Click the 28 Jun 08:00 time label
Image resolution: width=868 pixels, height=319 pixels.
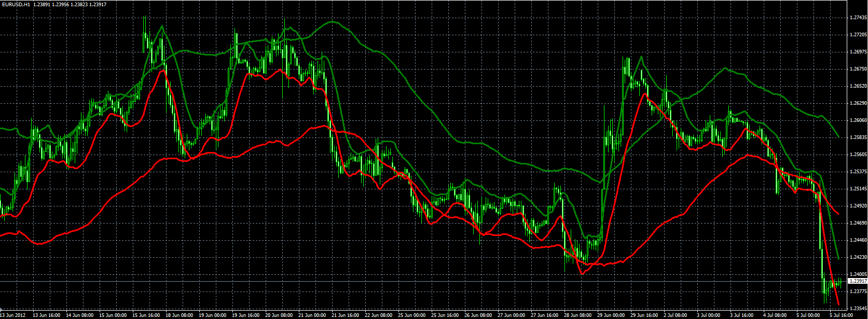577,315
